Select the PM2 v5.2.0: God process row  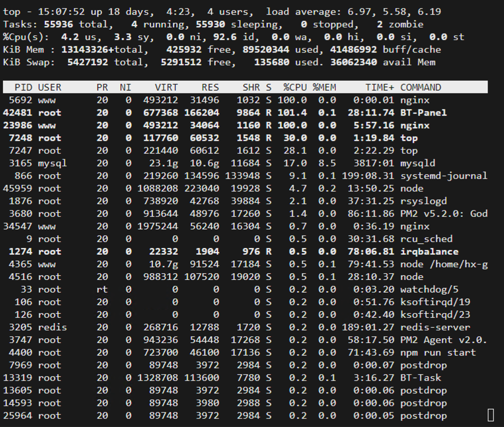click(232, 213)
